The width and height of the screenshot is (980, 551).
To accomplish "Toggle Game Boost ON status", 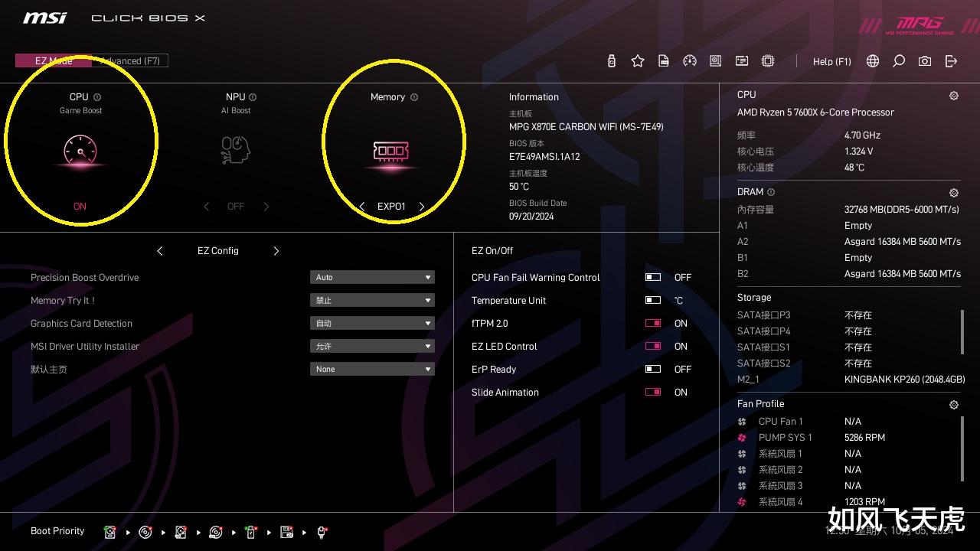I will [80, 207].
